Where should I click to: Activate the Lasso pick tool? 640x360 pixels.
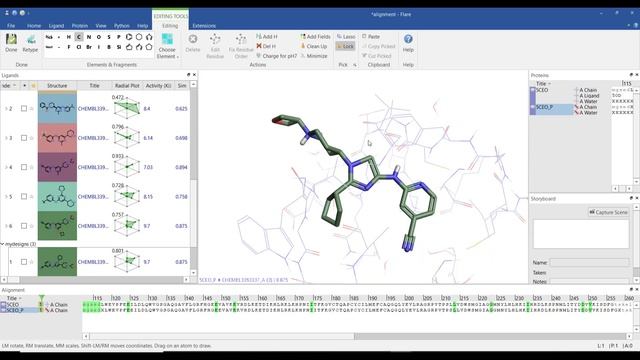(x=346, y=36)
